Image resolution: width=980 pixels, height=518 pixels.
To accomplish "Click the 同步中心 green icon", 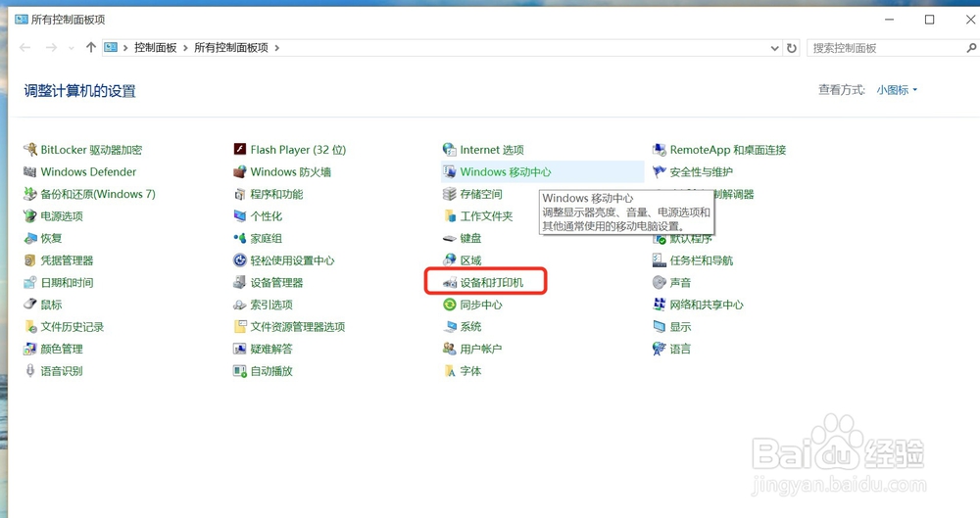I will point(450,305).
